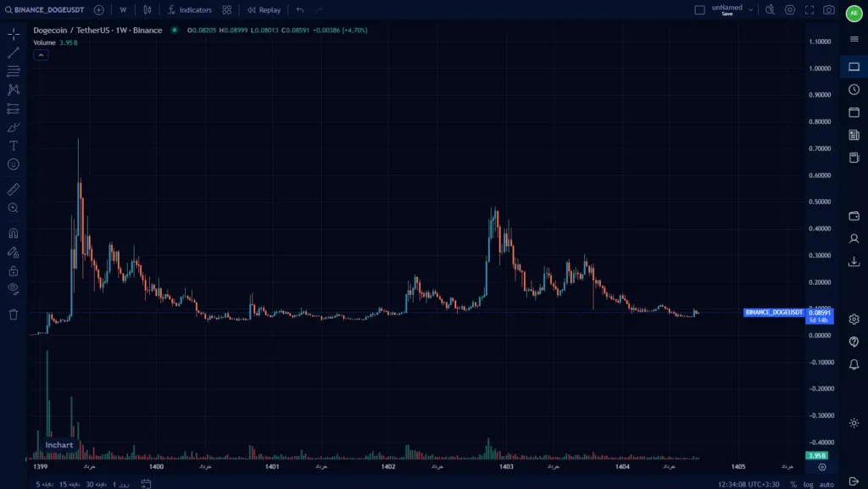Start bar Replay mode
The image size is (868, 489).
click(x=264, y=10)
